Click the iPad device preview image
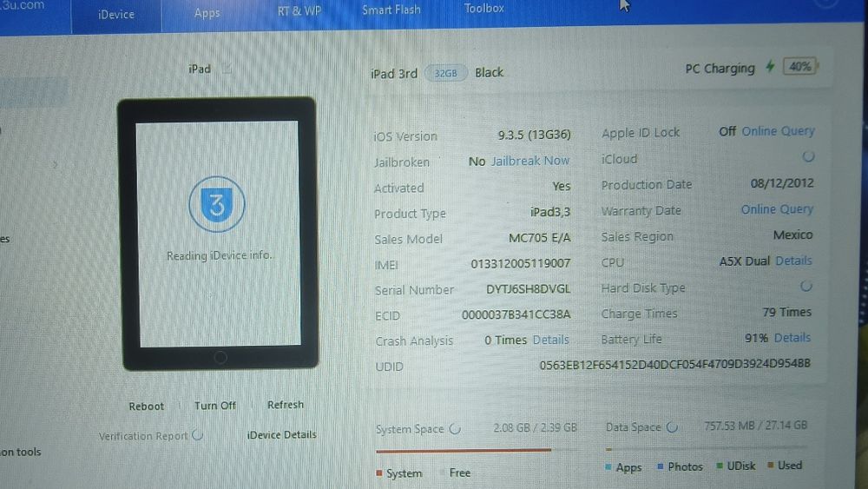Screen dimensions: 868x489 219,234
